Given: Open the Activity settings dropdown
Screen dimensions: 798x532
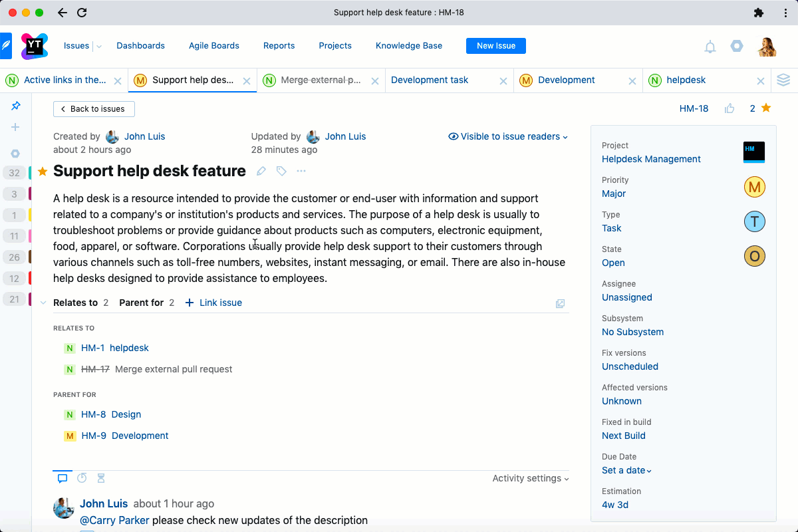Looking at the screenshot, I should tap(531, 478).
